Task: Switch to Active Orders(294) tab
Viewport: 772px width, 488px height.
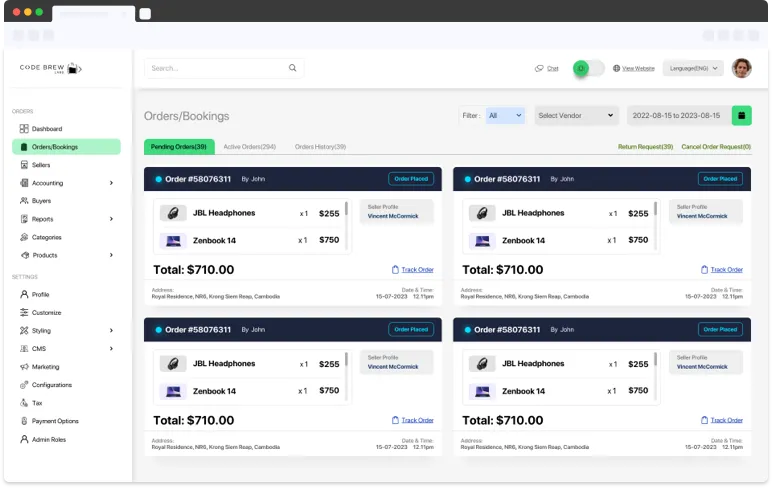Action: [x=249, y=147]
